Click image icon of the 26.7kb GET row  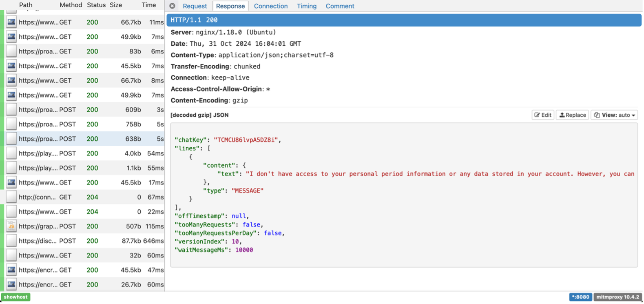[x=11, y=284]
